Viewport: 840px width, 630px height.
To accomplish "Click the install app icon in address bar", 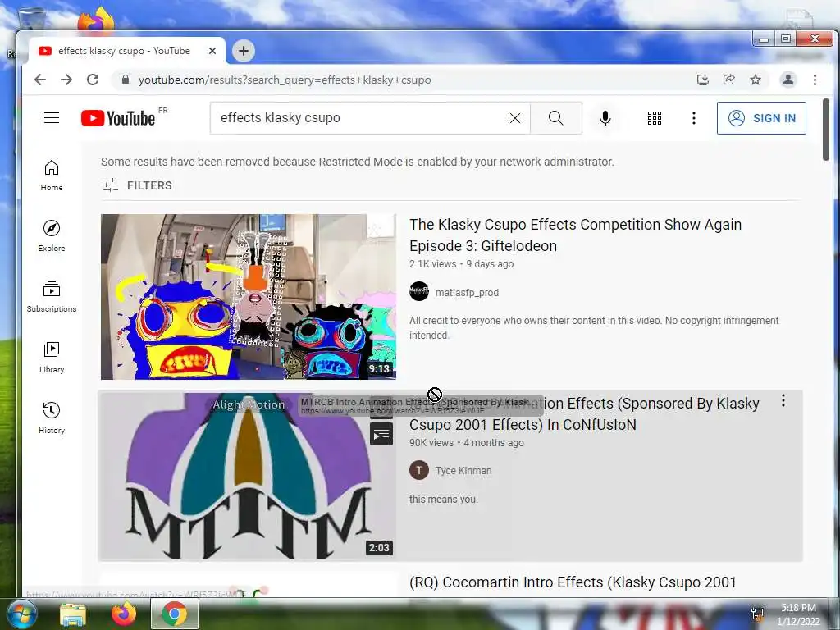I will 702,80.
